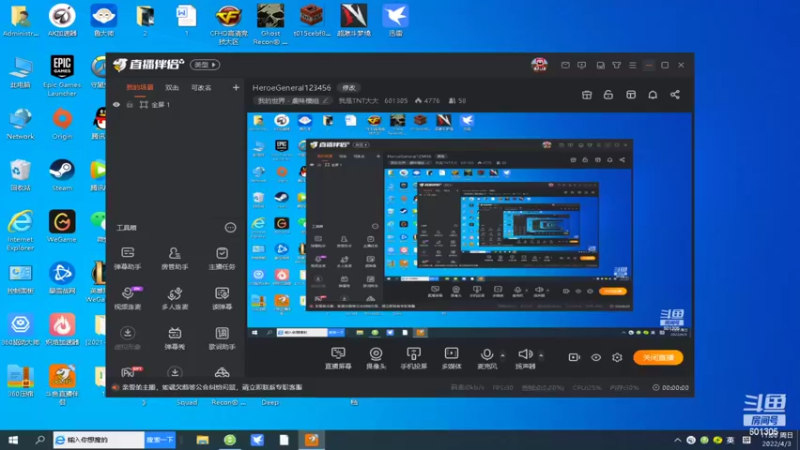This screenshot has height=450, width=800.
Task: Open Windows Start menu
Action: (13, 440)
